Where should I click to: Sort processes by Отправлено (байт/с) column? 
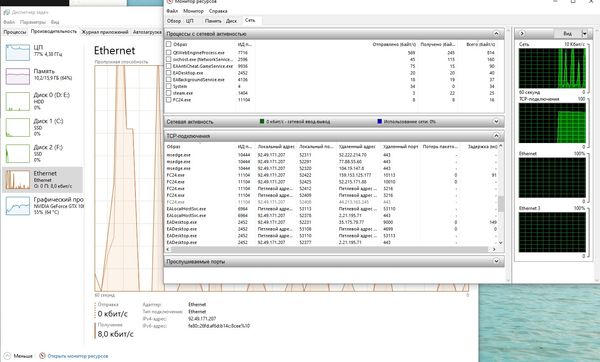(x=394, y=44)
